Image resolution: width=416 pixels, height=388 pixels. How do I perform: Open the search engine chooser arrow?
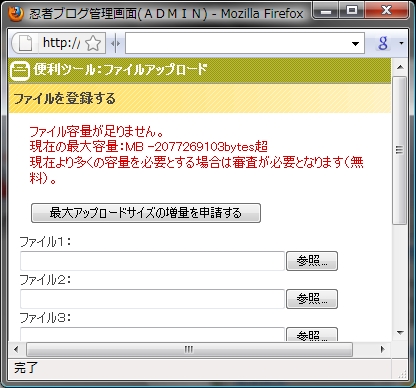401,43
